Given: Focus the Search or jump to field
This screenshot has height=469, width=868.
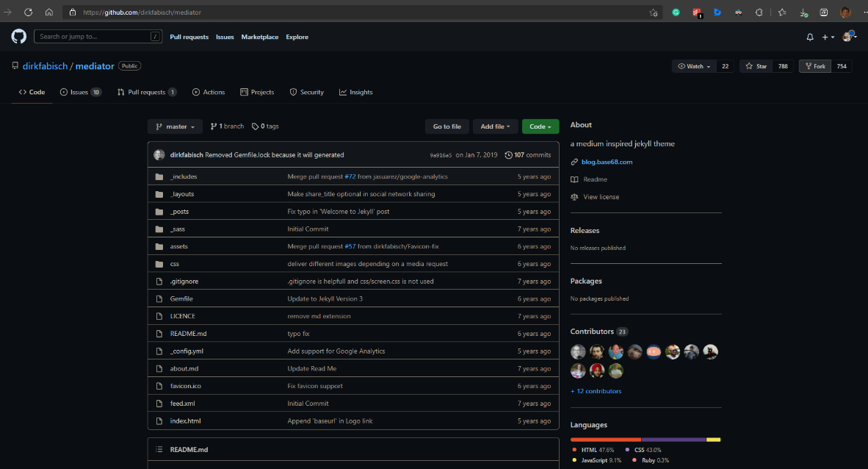Looking at the screenshot, I should (x=94, y=37).
